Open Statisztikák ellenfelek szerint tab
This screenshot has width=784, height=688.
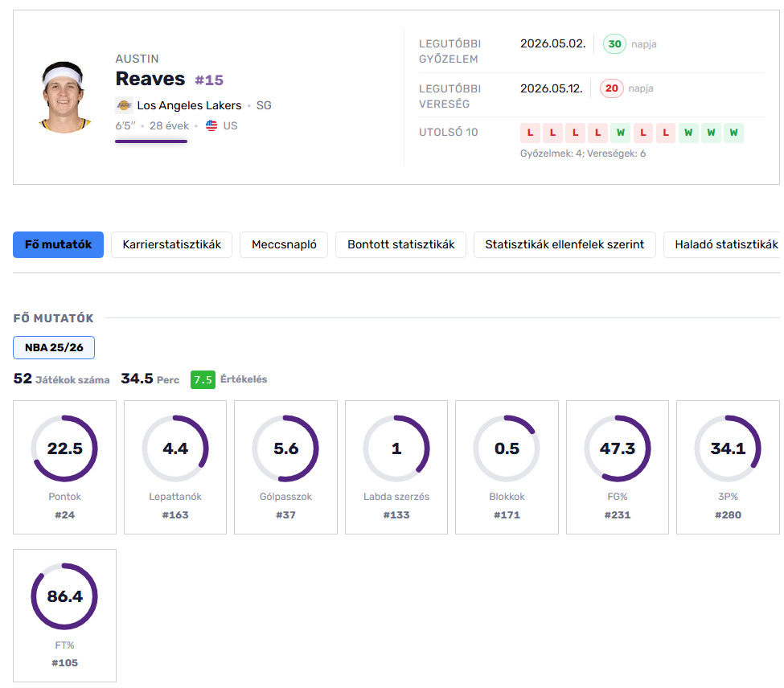tap(564, 245)
